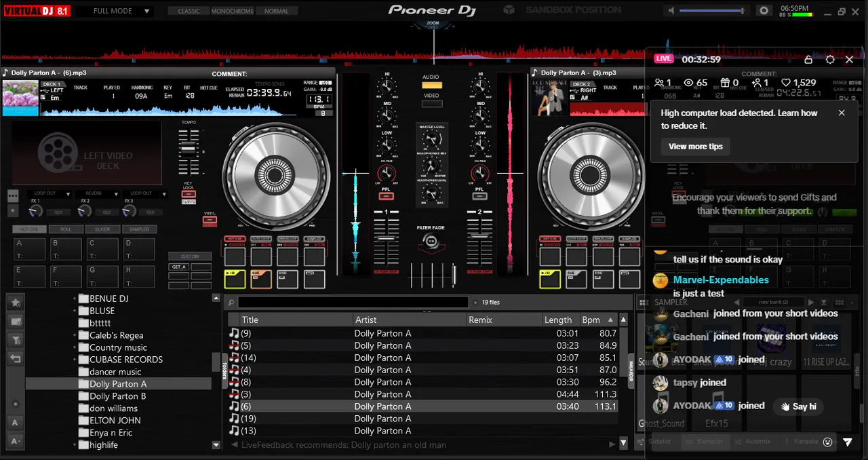Click the back arrow icon in browser sidebar
868x460 pixels.
[x=16, y=359]
